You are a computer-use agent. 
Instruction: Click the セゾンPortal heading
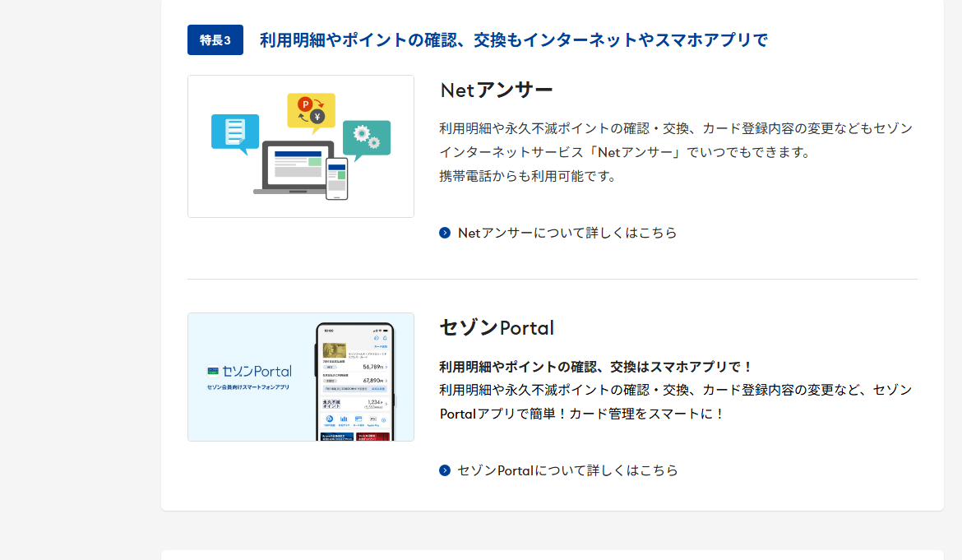click(x=497, y=328)
